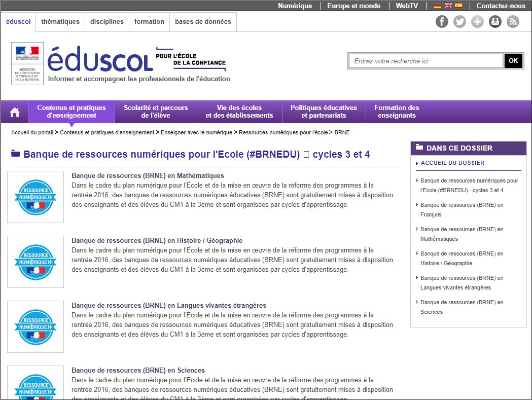Select the éduscol top tab
532x400 pixels.
click(x=18, y=22)
